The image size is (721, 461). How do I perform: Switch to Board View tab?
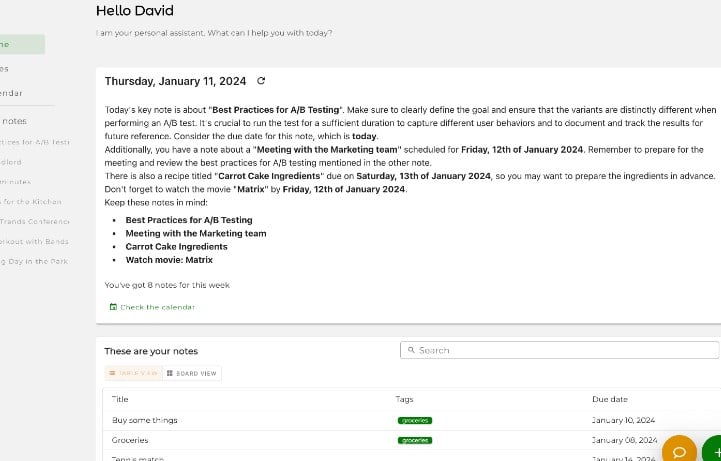pos(192,373)
